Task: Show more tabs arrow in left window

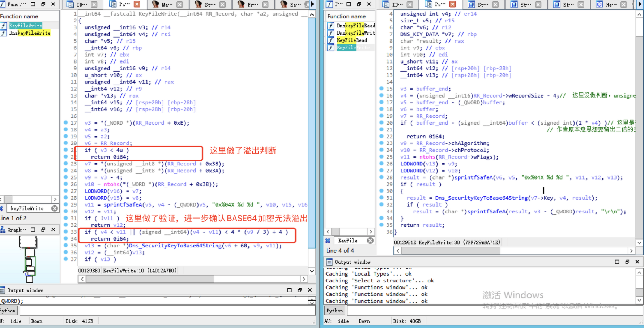Action: [312, 4]
